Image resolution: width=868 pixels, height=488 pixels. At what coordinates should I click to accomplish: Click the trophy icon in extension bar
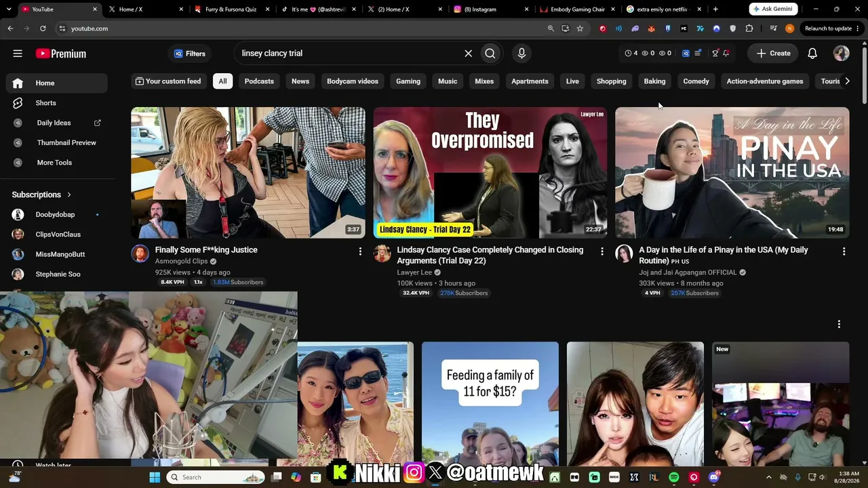tap(715, 53)
